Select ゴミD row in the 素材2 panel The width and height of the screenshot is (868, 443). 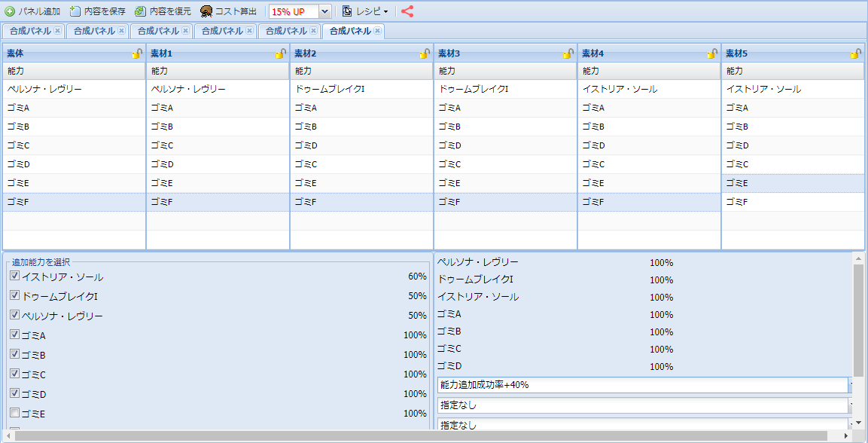(361, 145)
